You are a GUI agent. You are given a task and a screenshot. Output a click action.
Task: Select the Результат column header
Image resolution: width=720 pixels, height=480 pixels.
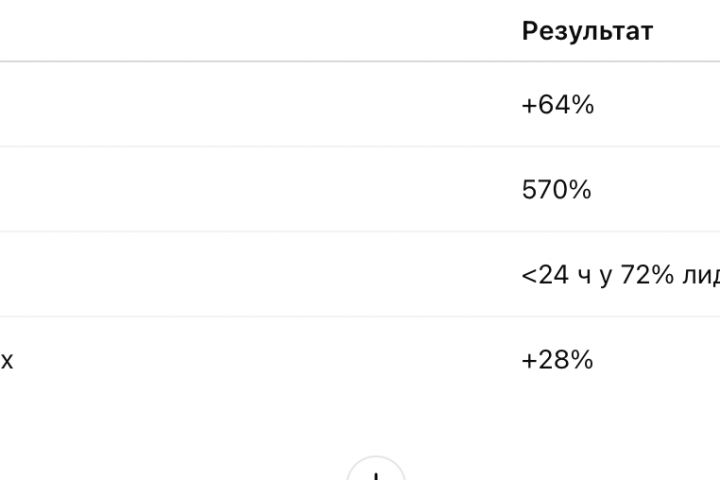(x=587, y=31)
